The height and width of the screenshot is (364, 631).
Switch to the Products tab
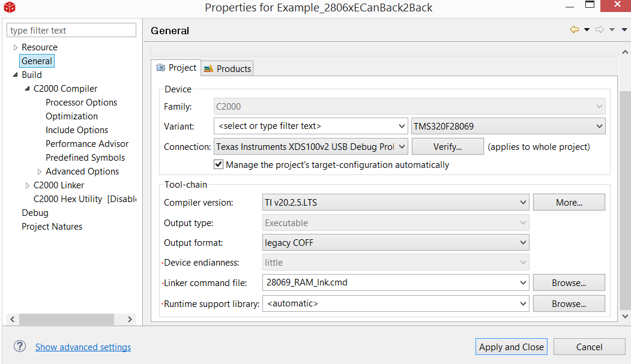(x=228, y=69)
